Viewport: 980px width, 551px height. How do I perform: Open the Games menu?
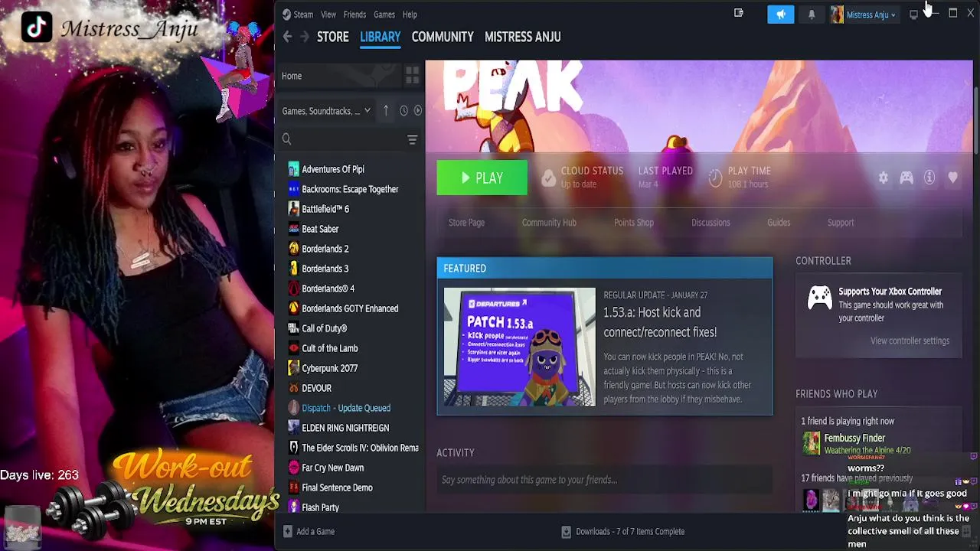click(x=384, y=15)
